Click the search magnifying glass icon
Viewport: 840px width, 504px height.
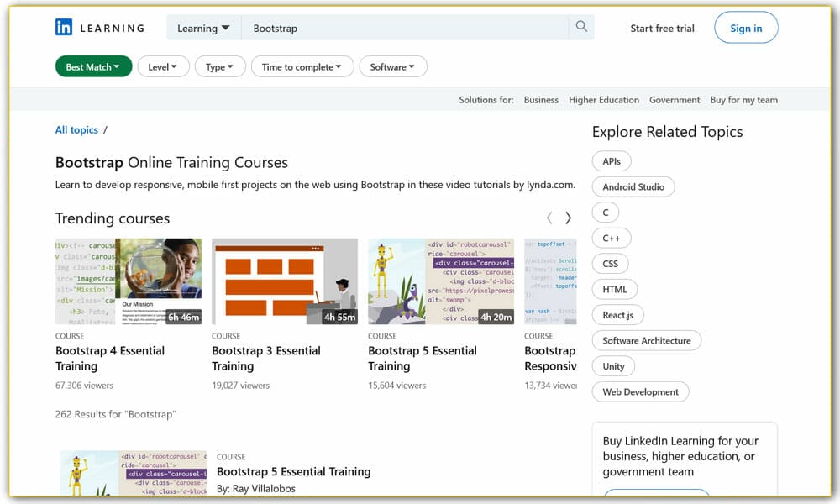coord(581,26)
